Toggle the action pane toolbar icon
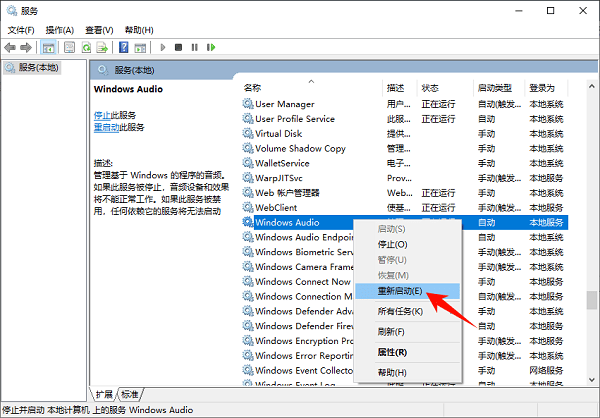The width and height of the screenshot is (600, 418). tap(140, 47)
